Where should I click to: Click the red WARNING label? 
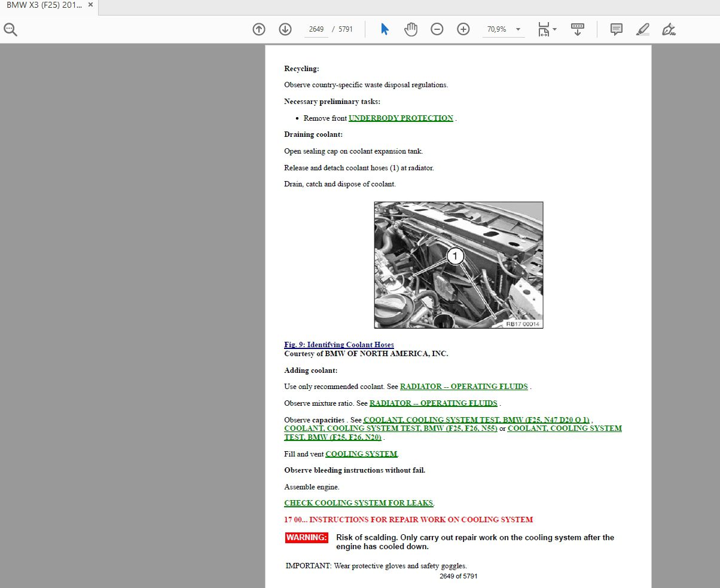pos(307,538)
